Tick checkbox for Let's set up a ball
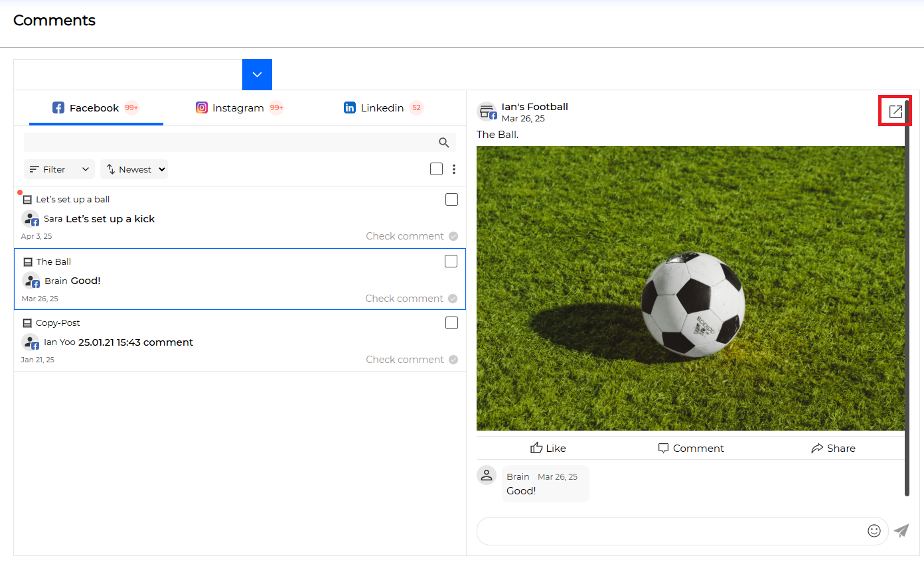Viewport: 924px width, 568px height. [x=451, y=200]
